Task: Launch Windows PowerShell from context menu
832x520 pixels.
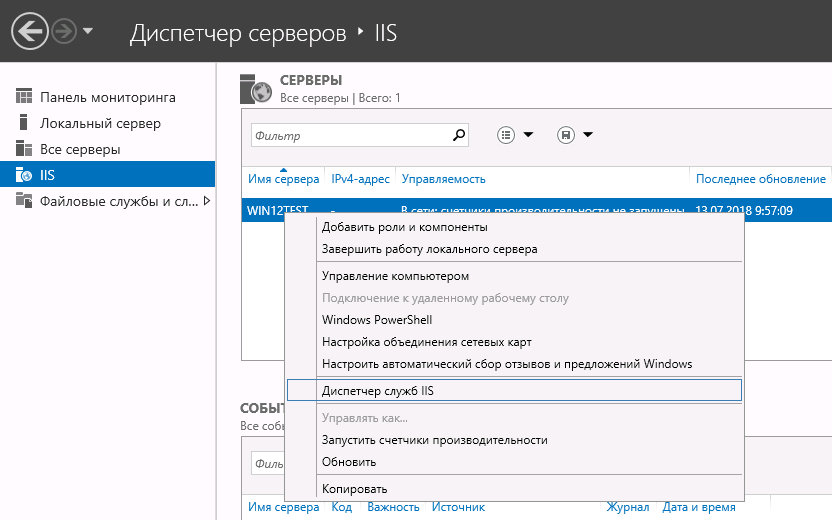Action: (377, 320)
